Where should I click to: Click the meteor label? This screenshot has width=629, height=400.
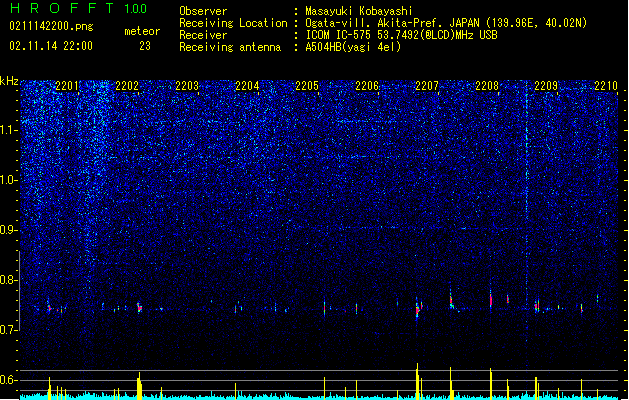[142, 31]
